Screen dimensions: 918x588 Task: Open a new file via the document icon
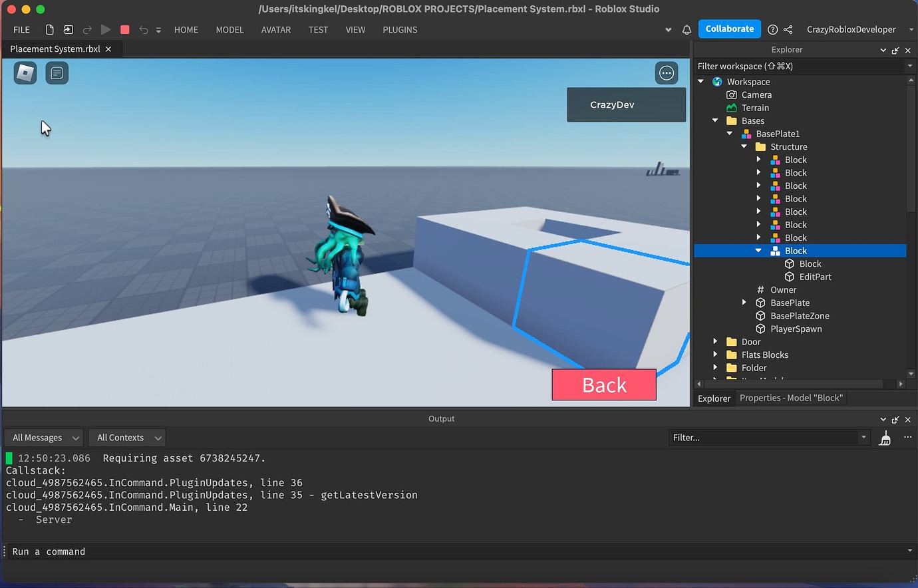tap(49, 29)
